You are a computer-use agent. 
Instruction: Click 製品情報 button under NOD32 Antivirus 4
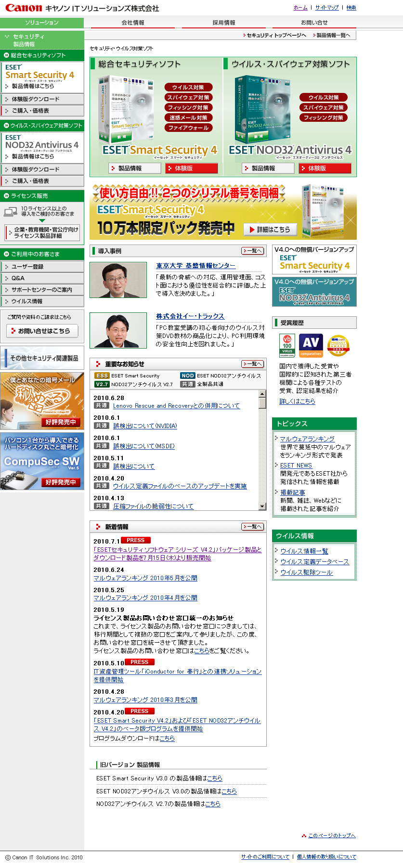point(268,168)
